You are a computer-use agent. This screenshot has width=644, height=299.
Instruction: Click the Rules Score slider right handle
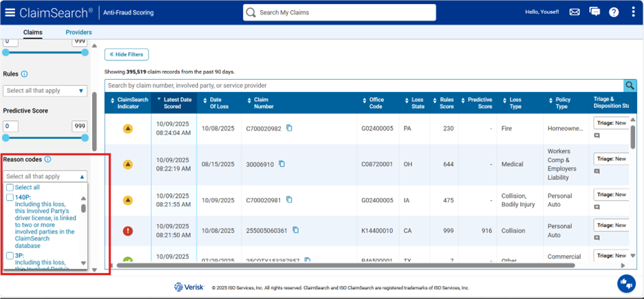(x=85, y=52)
